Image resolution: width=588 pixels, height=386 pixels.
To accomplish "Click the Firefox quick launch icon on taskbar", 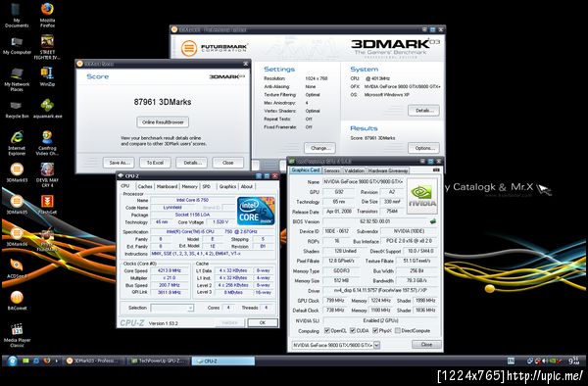I will [47, 361].
